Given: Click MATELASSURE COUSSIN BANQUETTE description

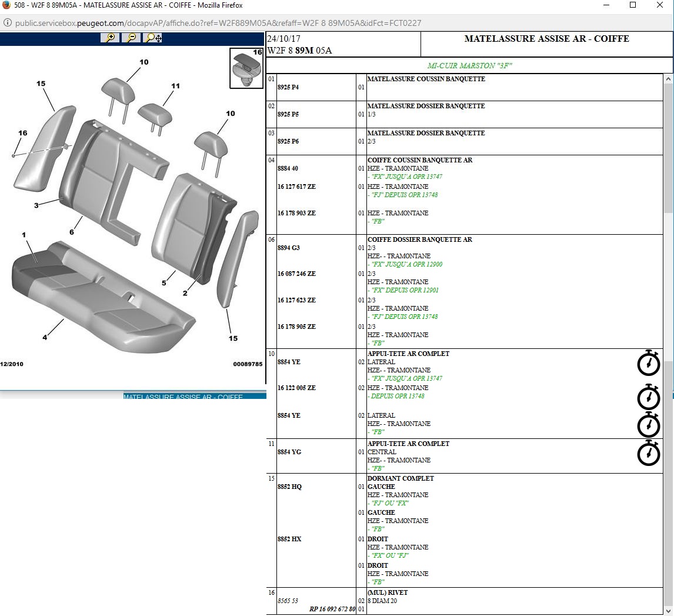Looking at the screenshot, I should click(426, 79).
